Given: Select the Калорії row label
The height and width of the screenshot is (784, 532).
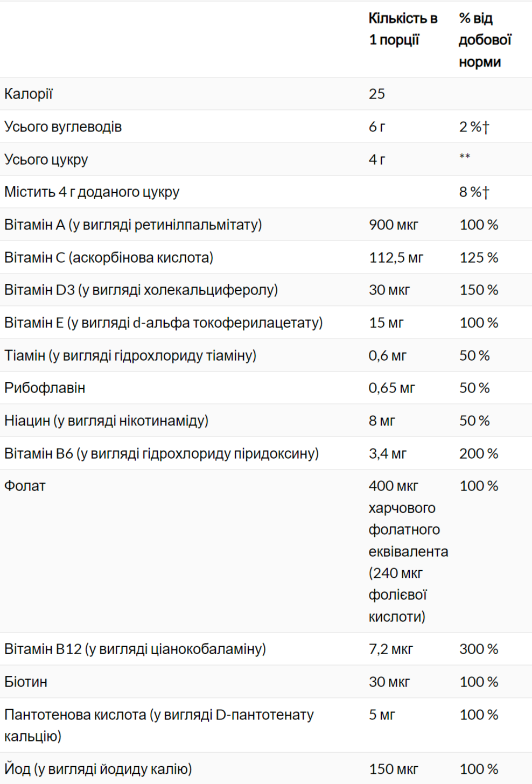Looking at the screenshot, I should 29,94.
